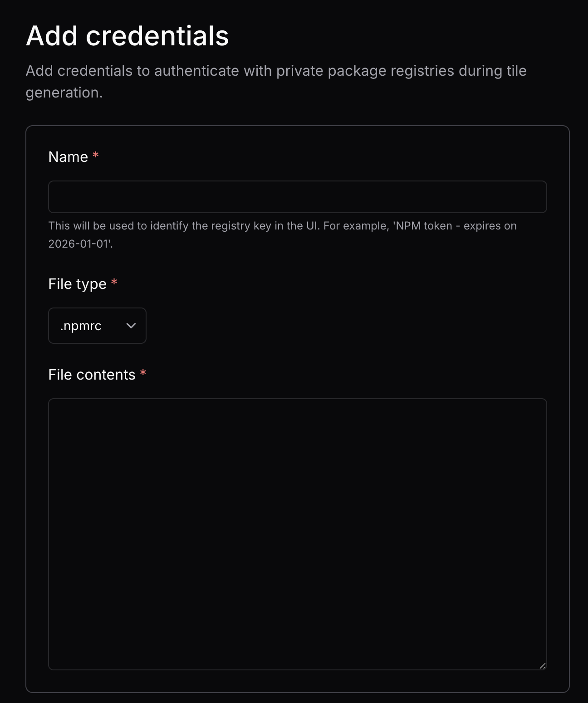
Task: Open the File type dropdown
Action: coord(97,326)
